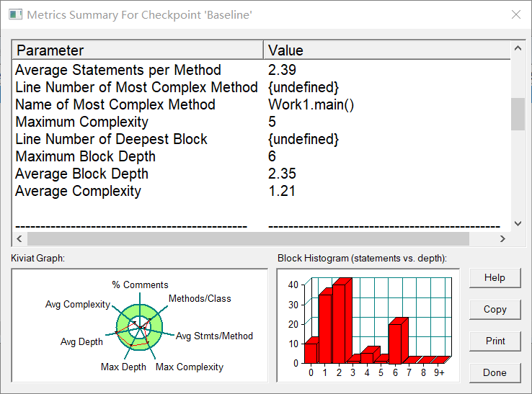Click horizontal scrollbar left arrow
Screen dimensions: 532x394
19,238
